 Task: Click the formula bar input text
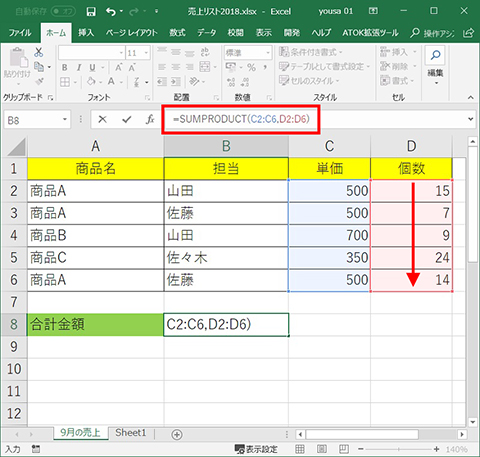pyautogui.click(x=241, y=119)
